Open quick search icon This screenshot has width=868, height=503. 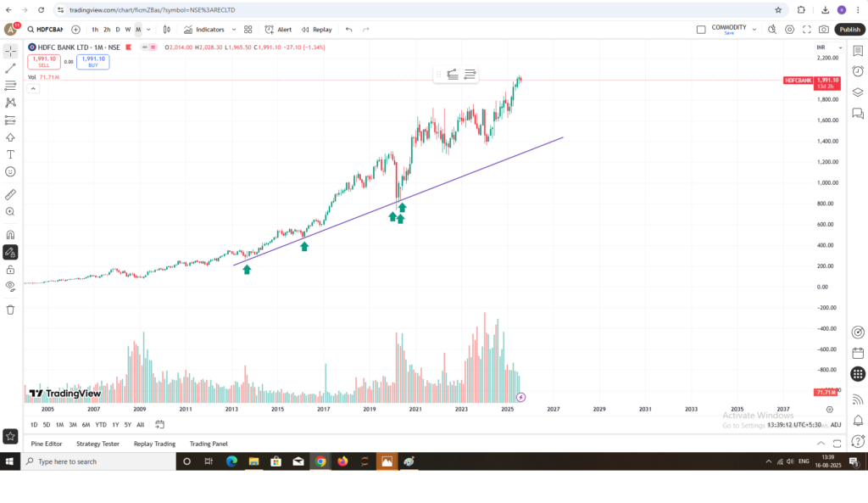[x=772, y=30]
